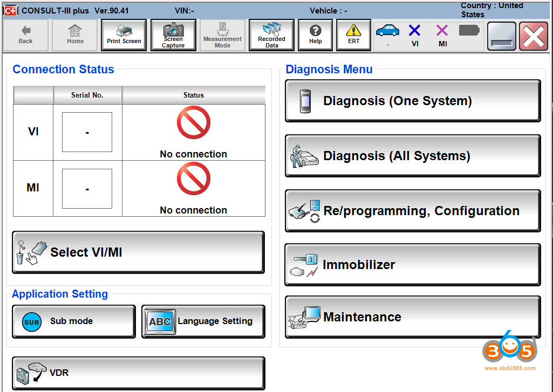Start Diagnosis (All Systems)

coord(413,156)
